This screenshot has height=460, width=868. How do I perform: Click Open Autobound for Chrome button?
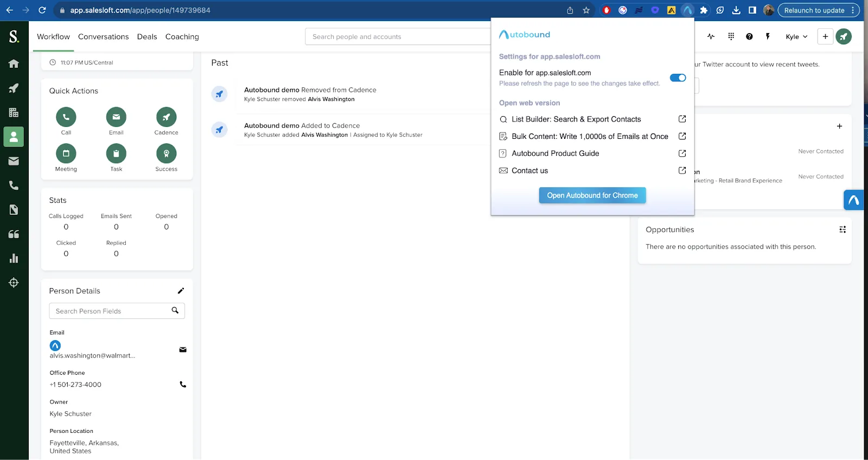coord(592,195)
